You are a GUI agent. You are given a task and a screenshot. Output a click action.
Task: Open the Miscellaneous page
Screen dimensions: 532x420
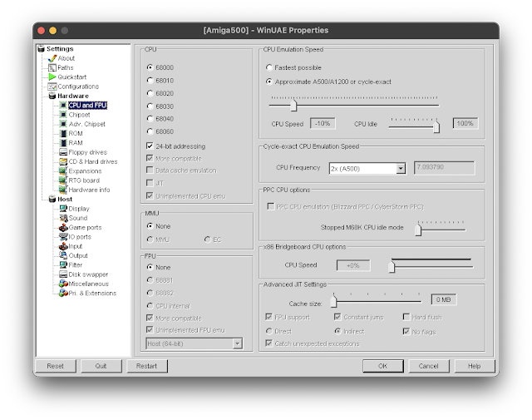(89, 284)
